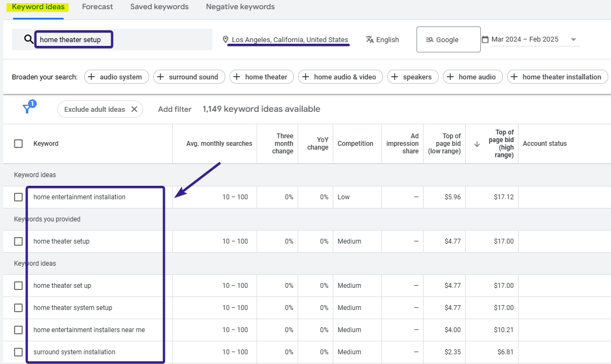Click the Avg. monthly searches column header

coord(219,143)
